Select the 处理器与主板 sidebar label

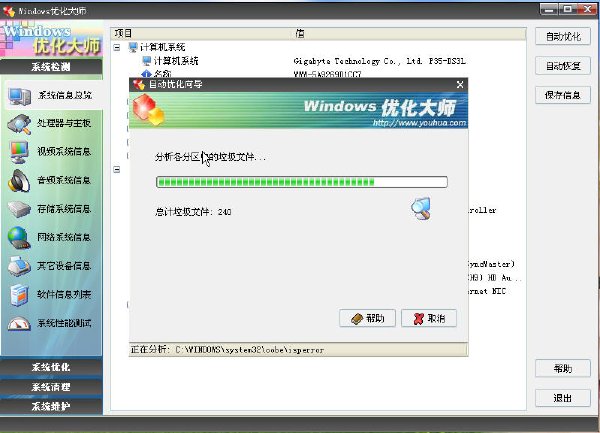[64, 123]
